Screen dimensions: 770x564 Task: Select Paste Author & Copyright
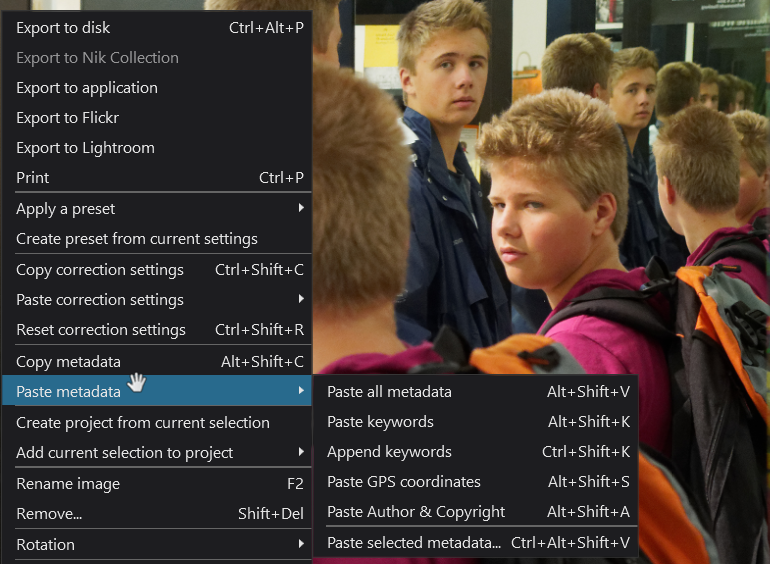pos(475,511)
